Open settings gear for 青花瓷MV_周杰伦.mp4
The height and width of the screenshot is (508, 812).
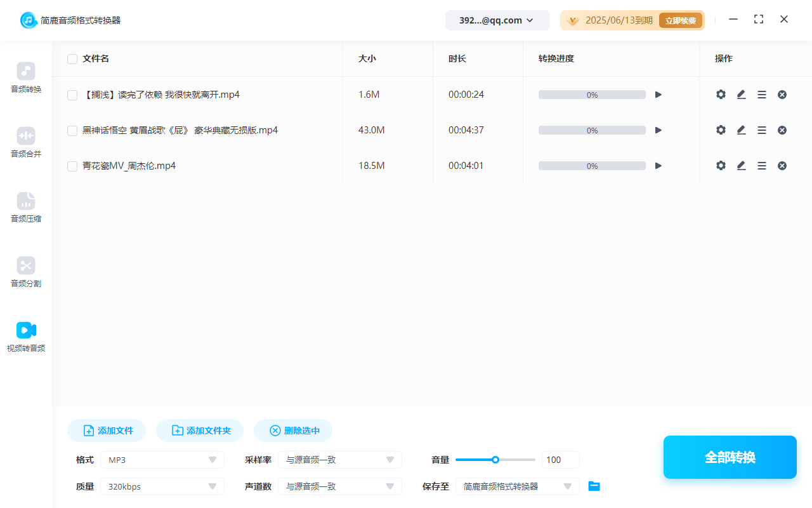click(x=721, y=165)
